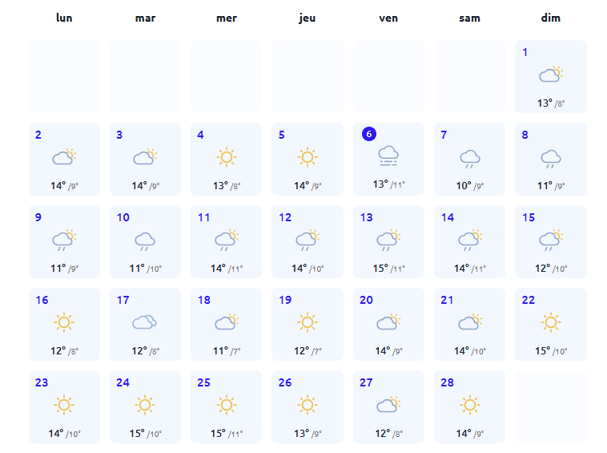Screen dimensions: 607x453
Task: Select the day 16 calendar cell
Action: [x=65, y=323]
